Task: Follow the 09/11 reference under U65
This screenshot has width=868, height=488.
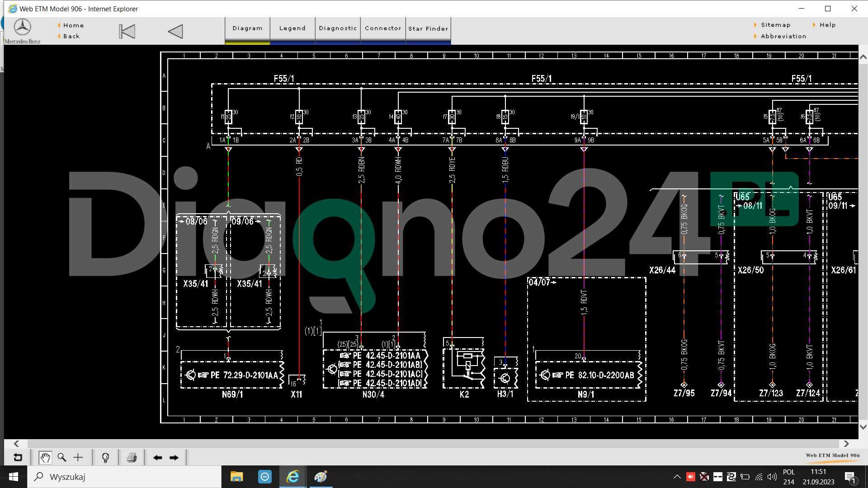Action: tap(841, 206)
